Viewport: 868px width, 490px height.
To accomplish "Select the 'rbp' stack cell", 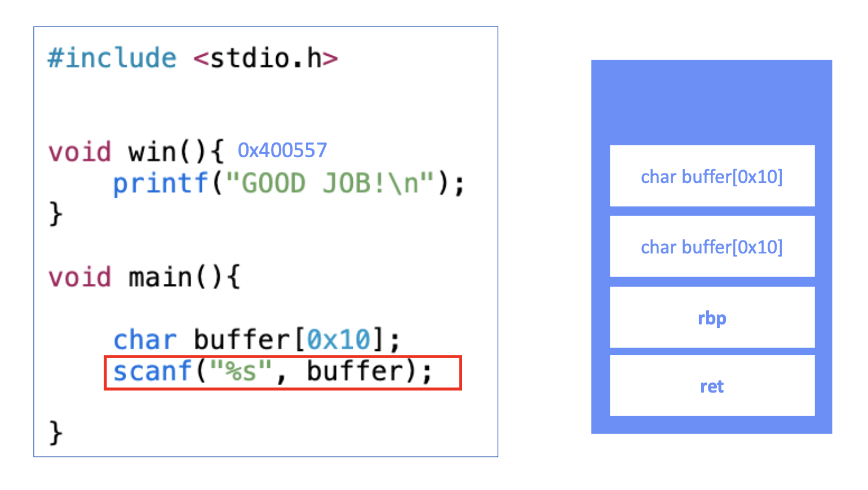I will click(712, 318).
